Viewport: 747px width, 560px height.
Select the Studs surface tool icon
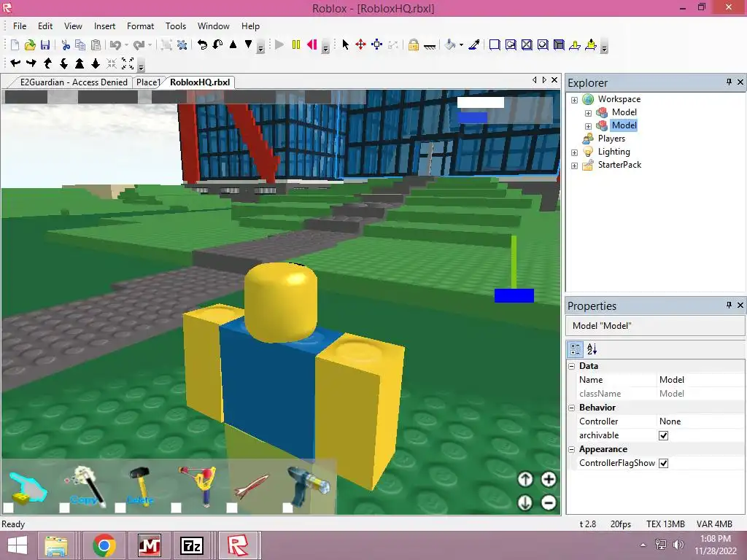[543, 44]
